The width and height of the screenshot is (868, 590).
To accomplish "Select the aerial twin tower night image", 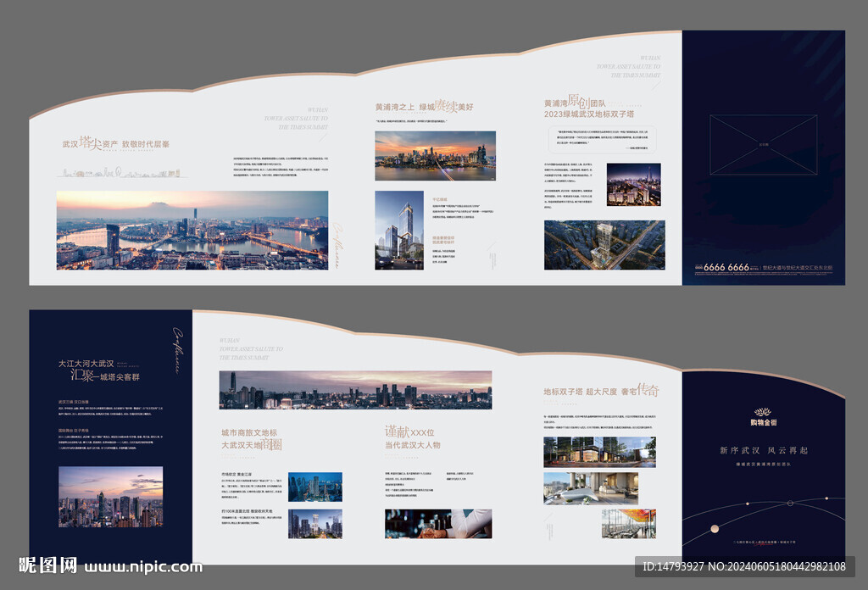I will [604, 245].
